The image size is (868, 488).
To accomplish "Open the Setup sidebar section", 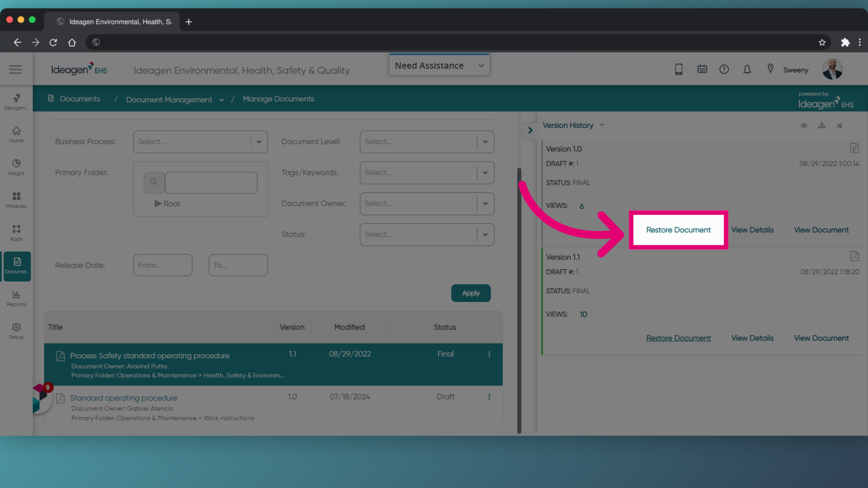I will pyautogui.click(x=16, y=331).
